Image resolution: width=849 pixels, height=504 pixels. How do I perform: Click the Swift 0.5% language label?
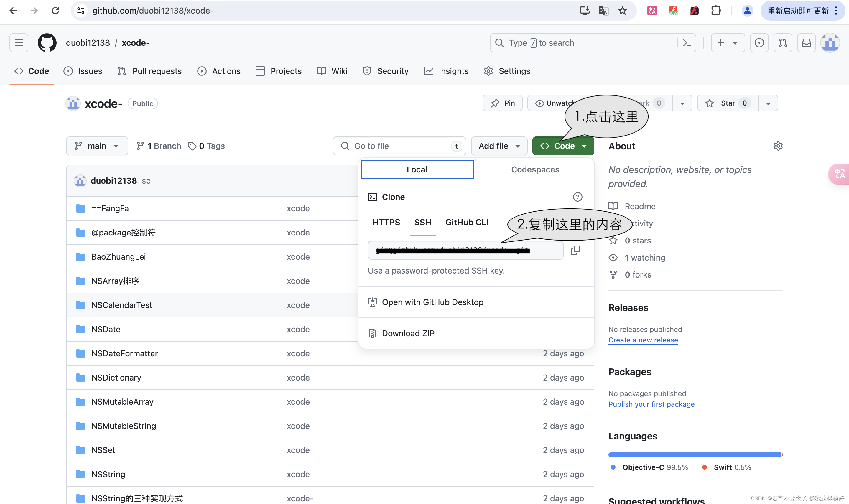click(x=727, y=467)
